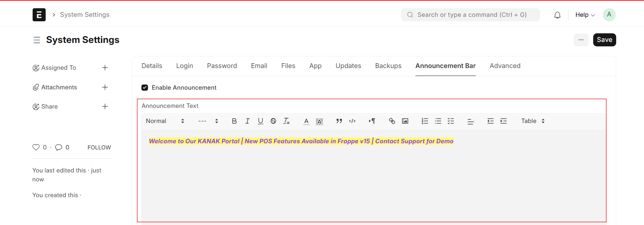
Task: Switch to the Backups tab
Action: (388, 66)
